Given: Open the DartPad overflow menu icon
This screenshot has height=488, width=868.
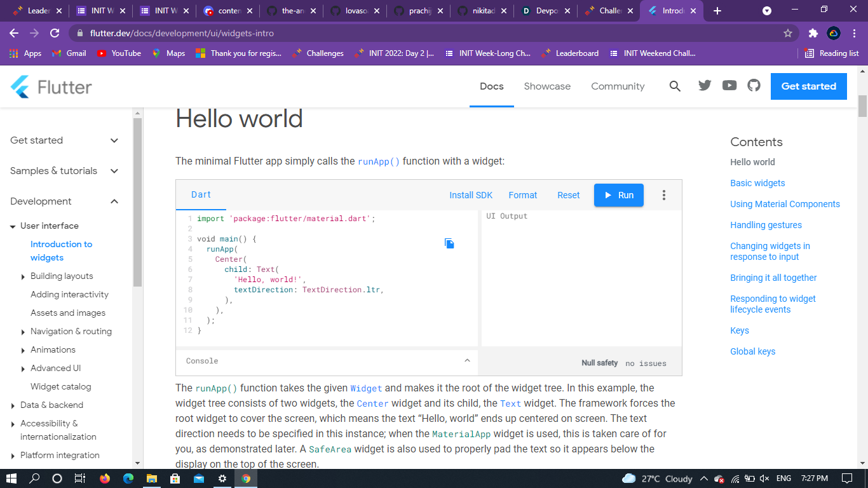Looking at the screenshot, I should tap(663, 195).
